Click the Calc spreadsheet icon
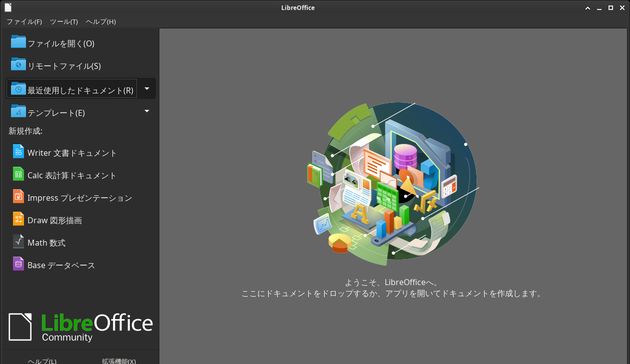 pyautogui.click(x=18, y=174)
